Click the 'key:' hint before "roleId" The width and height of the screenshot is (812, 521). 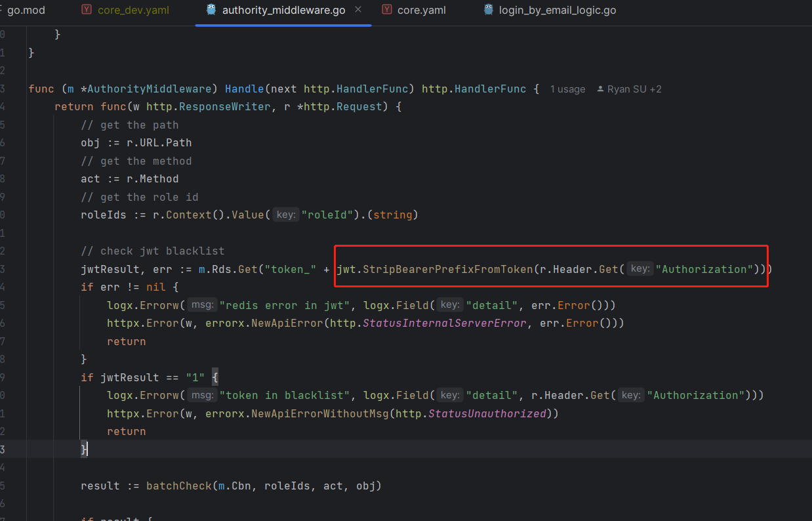pyautogui.click(x=285, y=215)
